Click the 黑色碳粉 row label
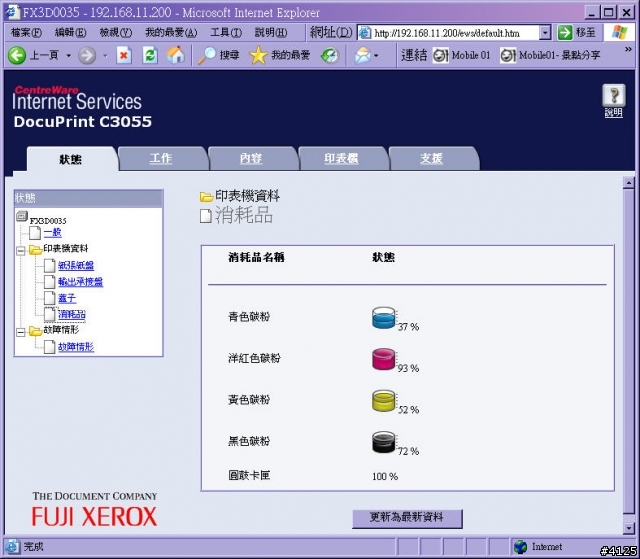The width and height of the screenshot is (640, 559). coord(249,441)
